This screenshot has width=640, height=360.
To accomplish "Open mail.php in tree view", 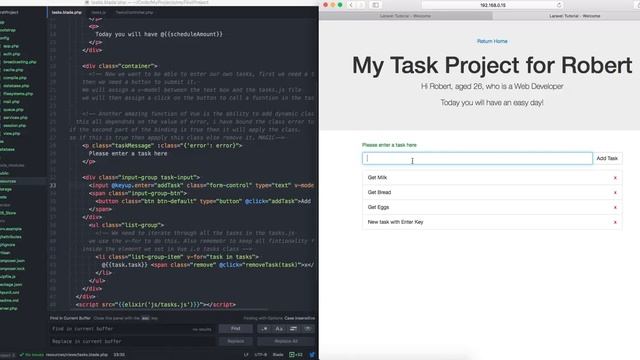I will (x=11, y=102).
